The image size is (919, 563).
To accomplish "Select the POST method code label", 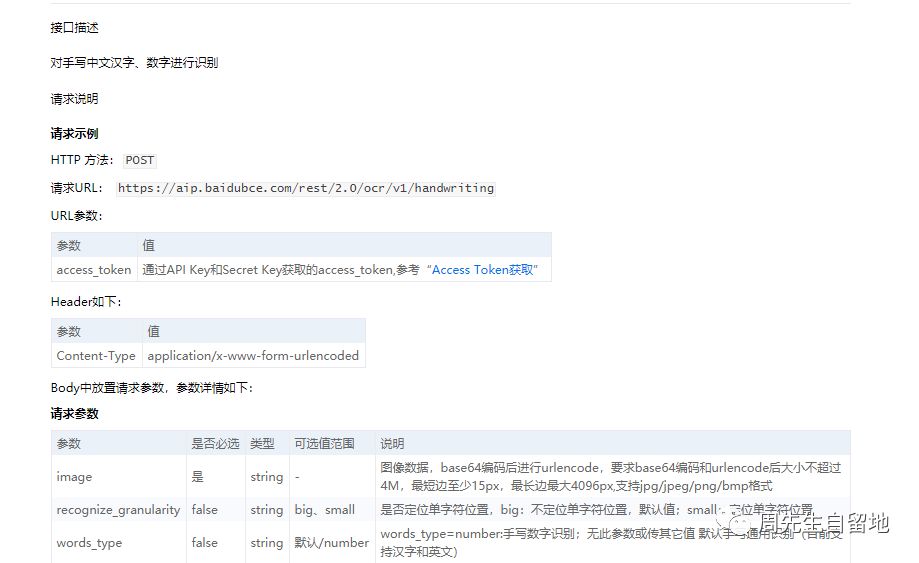I will (140, 161).
